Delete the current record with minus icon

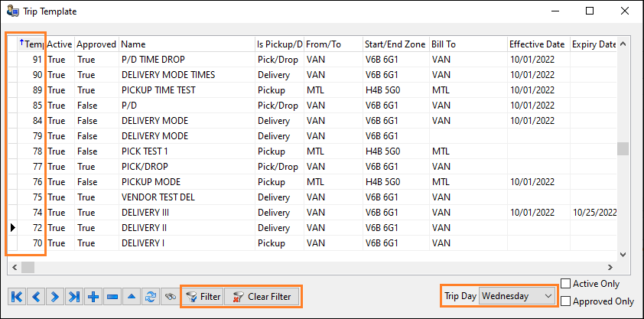pos(112,297)
